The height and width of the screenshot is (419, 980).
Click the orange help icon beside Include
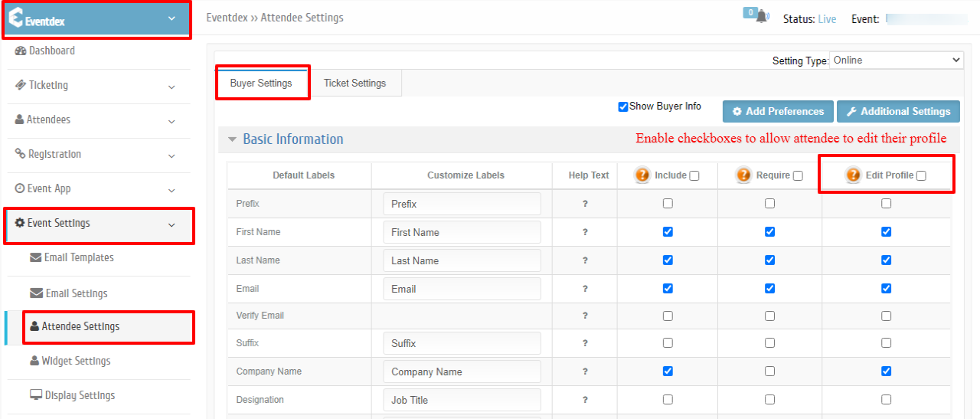[x=642, y=175]
